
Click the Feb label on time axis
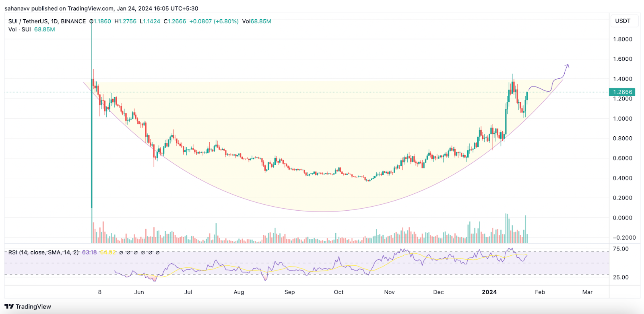pos(540,292)
